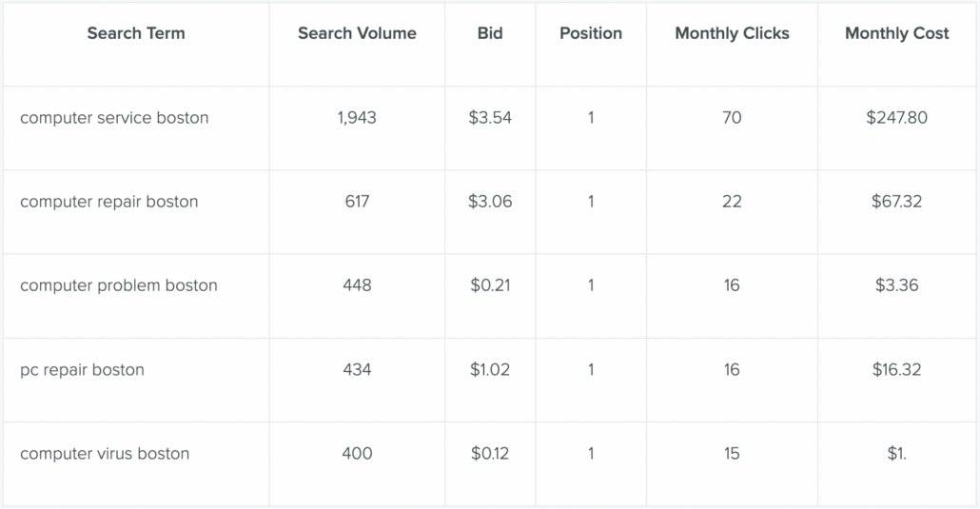Click the Monthly Cost column header
This screenshot has height=509, width=980.
[x=897, y=33]
